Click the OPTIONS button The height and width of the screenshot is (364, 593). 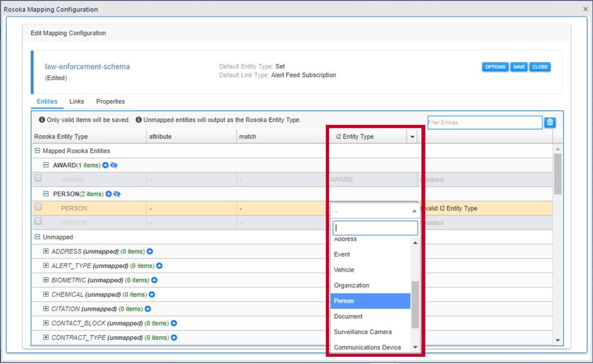point(495,67)
